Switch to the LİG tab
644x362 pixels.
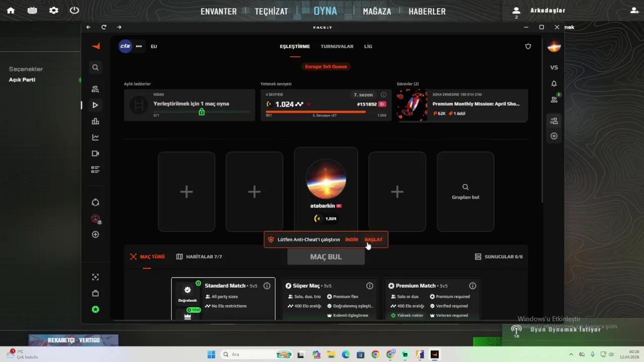(x=368, y=46)
